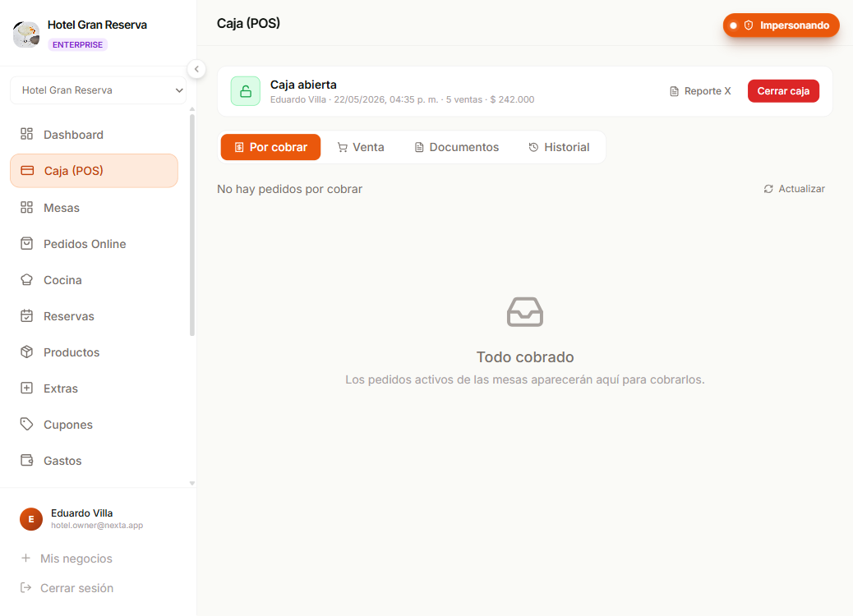This screenshot has height=616, width=853.
Task: Click sidebar scroll down arrow
Action: pos(192,483)
